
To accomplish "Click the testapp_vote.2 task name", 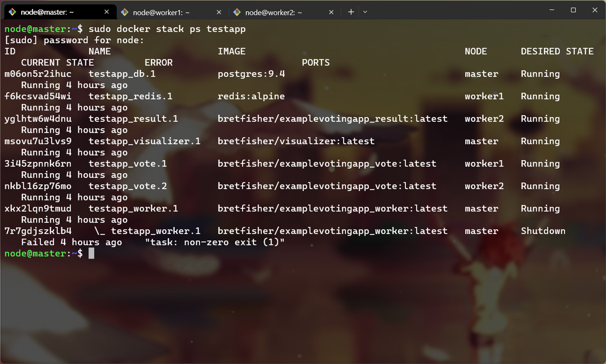I will [x=128, y=186].
